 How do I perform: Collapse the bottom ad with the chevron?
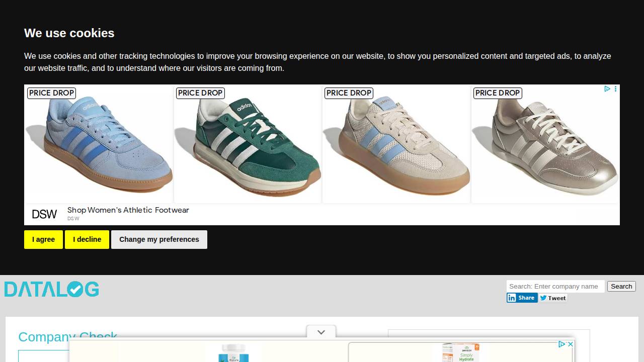point(321,332)
